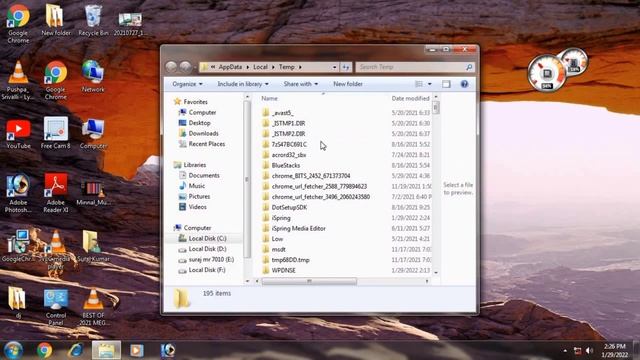Open the Include in library menu
640x360 pixels.
pos(243,84)
